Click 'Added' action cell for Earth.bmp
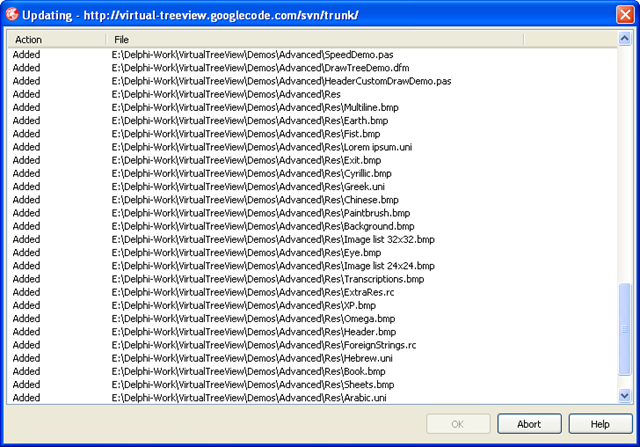The width and height of the screenshot is (640, 447). click(x=27, y=120)
